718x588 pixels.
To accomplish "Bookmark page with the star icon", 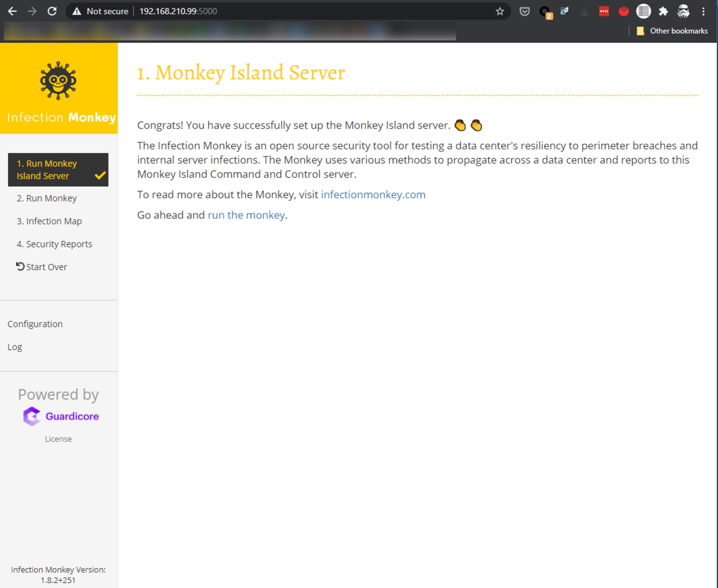I will tap(500, 11).
